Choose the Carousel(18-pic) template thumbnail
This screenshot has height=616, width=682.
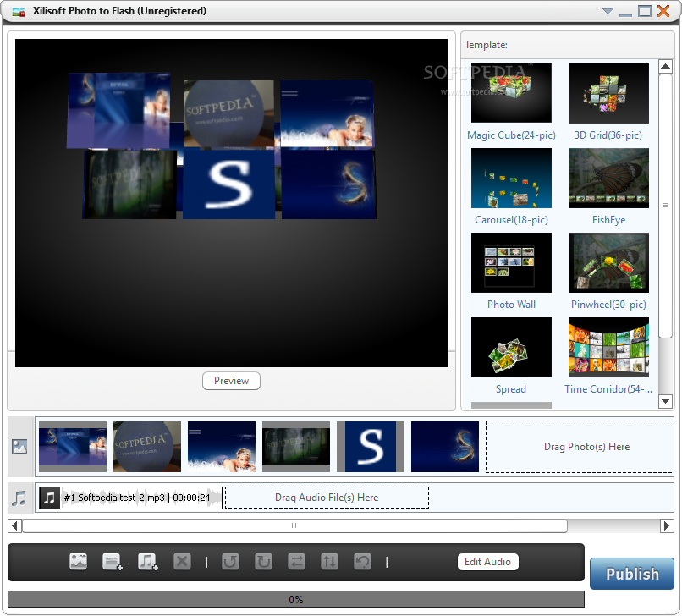[x=511, y=178]
